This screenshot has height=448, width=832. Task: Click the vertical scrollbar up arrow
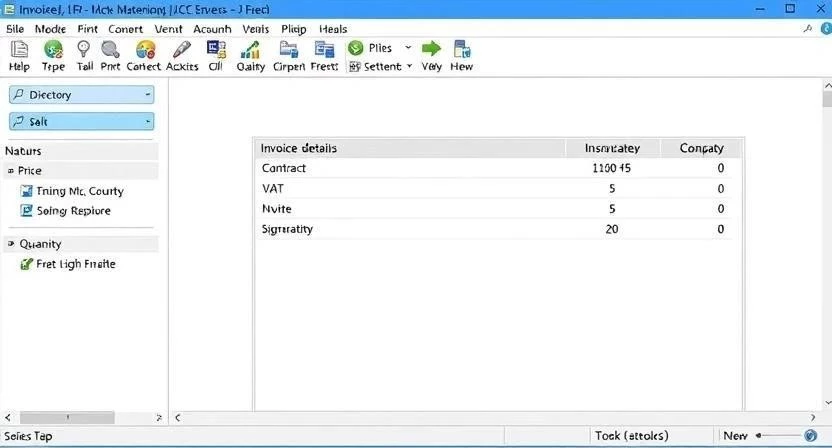[x=827, y=85]
